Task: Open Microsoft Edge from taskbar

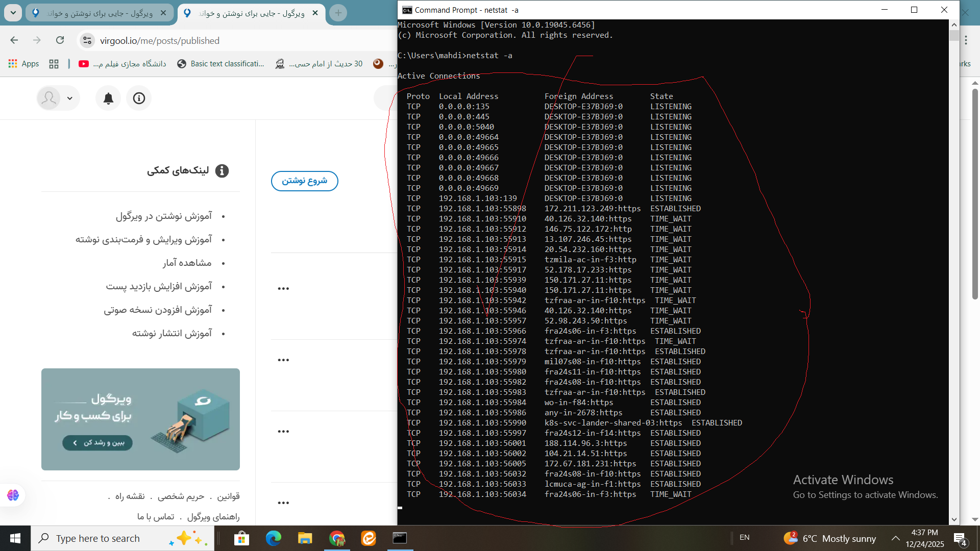Action: coord(273,538)
